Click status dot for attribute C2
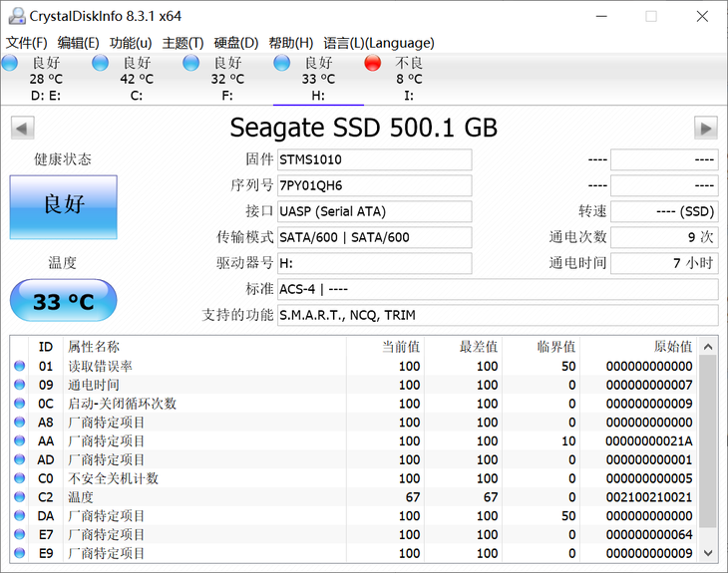Screen dimensions: 728x573 point(20,497)
